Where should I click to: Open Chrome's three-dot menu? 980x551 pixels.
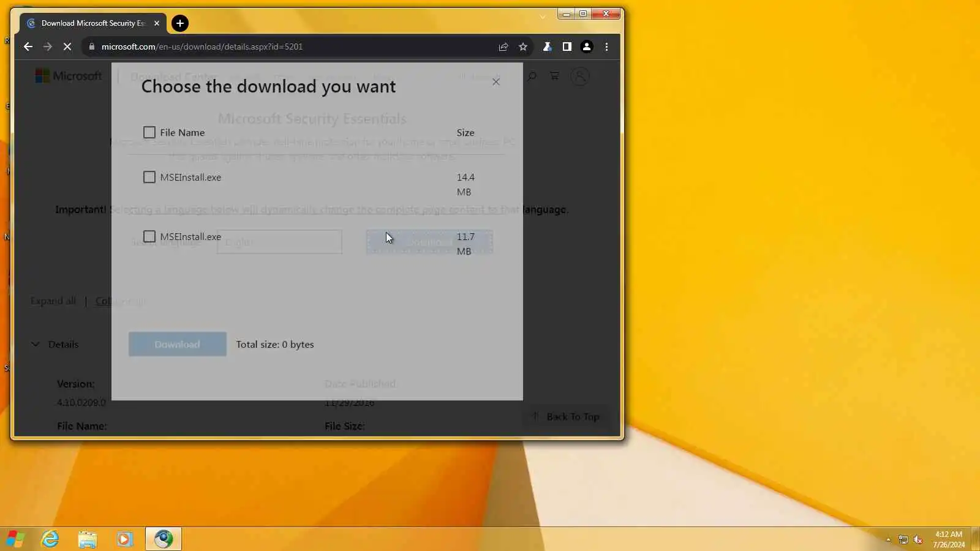pyautogui.click(x=607, y=47)
